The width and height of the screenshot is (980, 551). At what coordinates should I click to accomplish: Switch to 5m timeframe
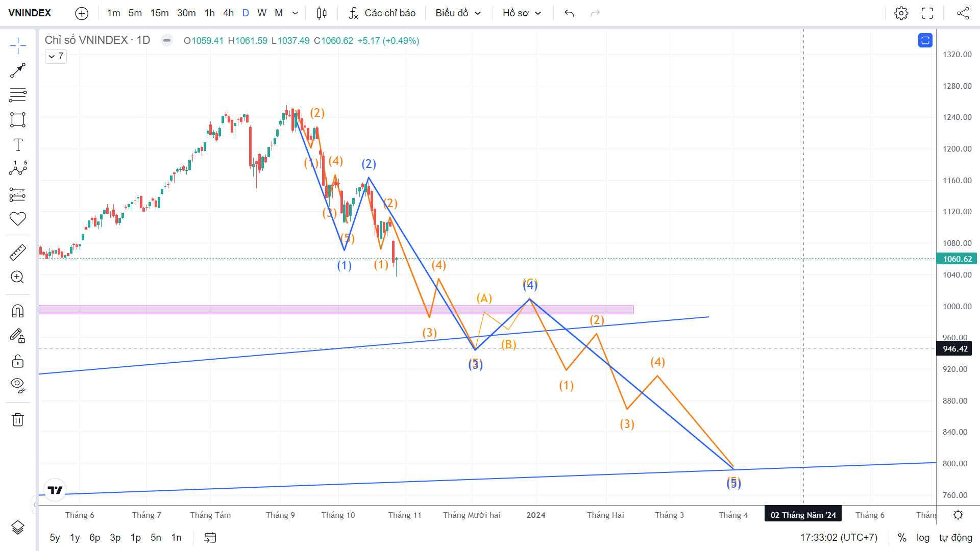tap(135, 13)
